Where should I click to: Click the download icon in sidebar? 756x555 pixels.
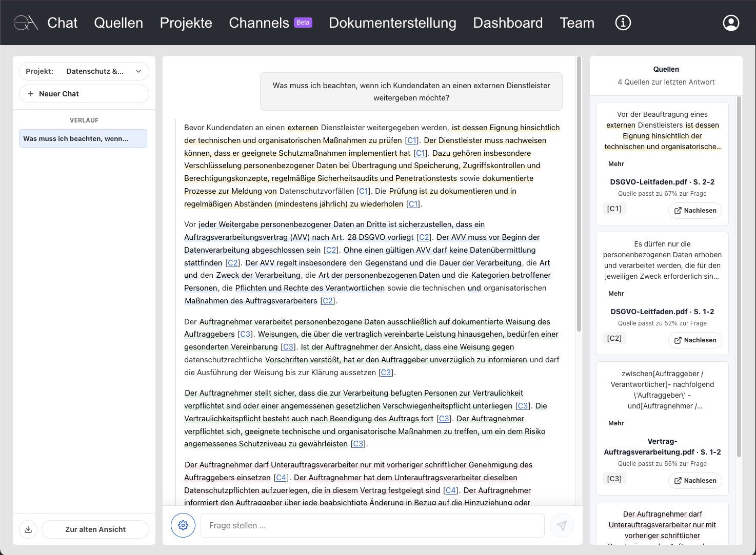point(28,529)
